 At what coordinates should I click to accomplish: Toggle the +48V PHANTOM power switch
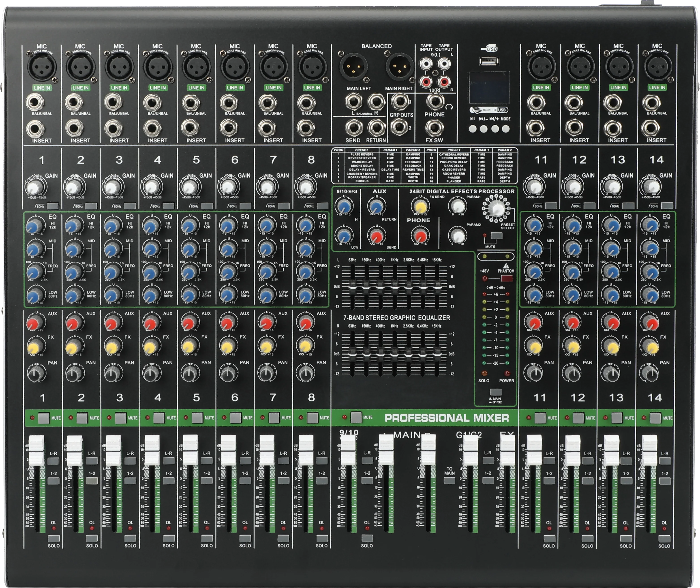point(507,278)
